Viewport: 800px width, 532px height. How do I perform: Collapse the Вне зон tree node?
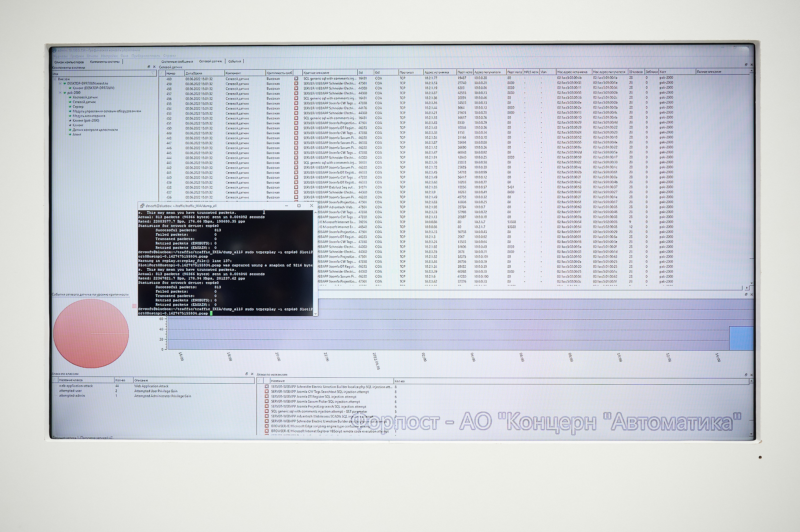[55, 79]
